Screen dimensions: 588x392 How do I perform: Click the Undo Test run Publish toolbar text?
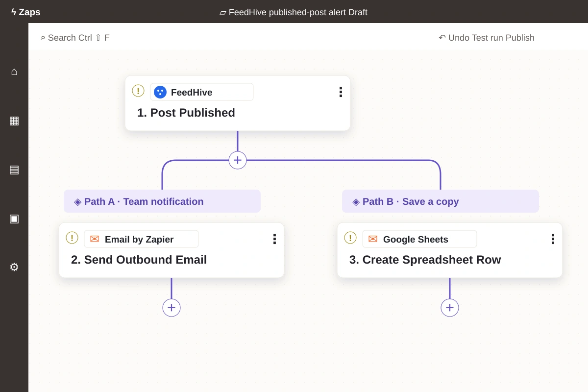pos(486,38)
